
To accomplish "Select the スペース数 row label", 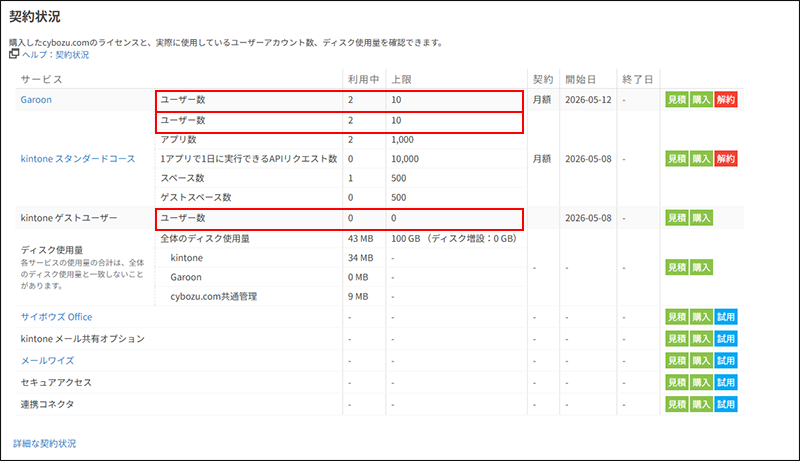I will 182,178.
